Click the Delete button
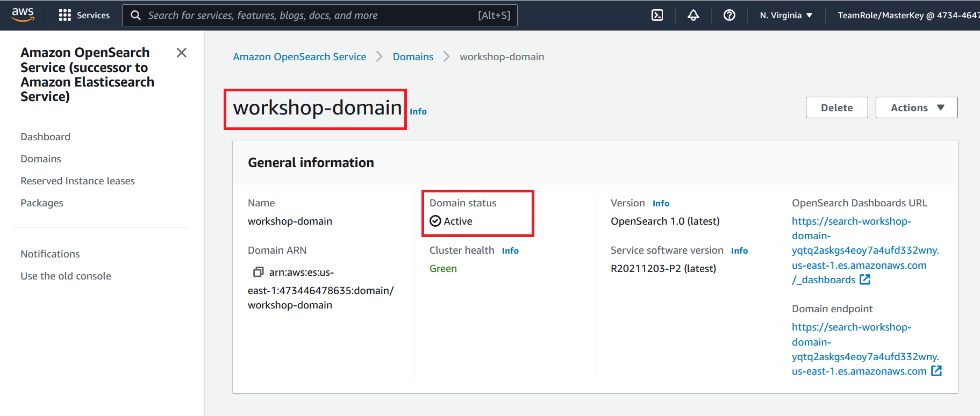Viewport: 980px width, 416px height. point(836,107)
